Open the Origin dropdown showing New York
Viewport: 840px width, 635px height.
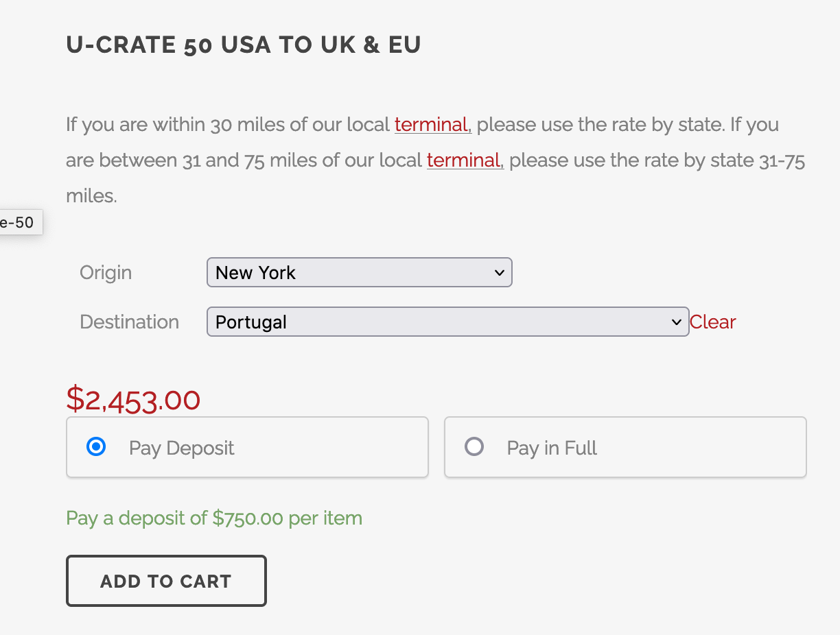[350, 273]
